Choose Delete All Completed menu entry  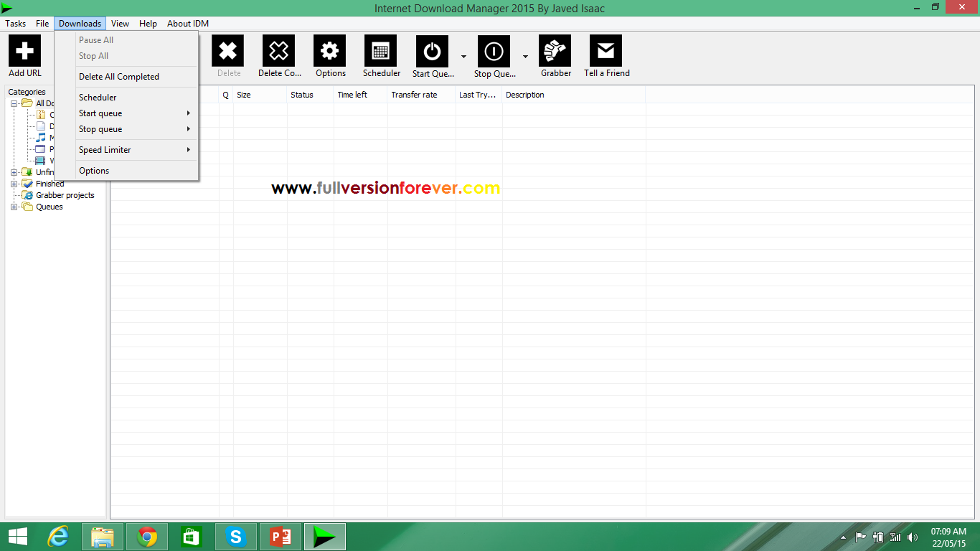136,77
